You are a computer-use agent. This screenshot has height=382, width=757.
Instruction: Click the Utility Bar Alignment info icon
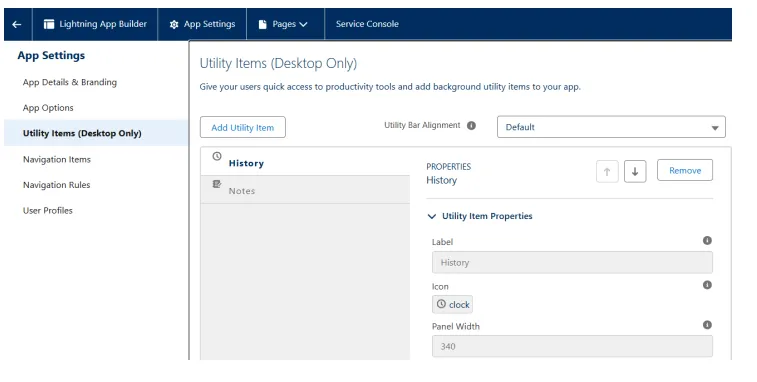click(x=471, y=126)
